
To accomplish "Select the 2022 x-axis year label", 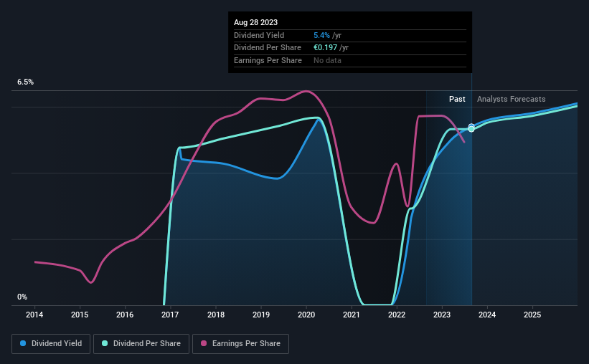I will [x=397, y=315].
